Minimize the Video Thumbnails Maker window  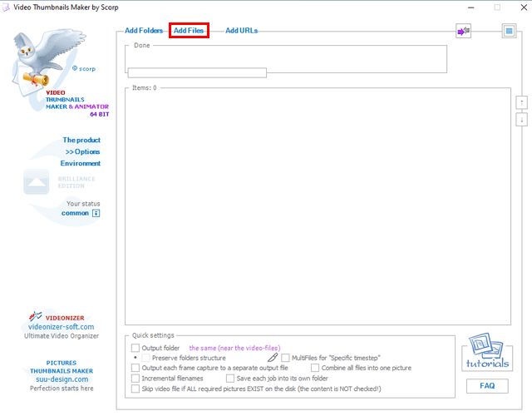[470, 7]
